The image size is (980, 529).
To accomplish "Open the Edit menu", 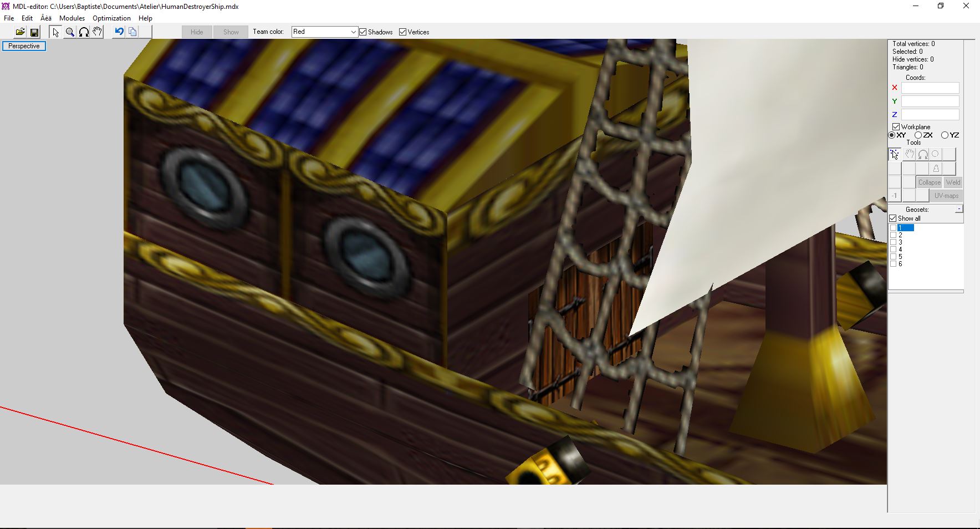I will tap(27, 18).
